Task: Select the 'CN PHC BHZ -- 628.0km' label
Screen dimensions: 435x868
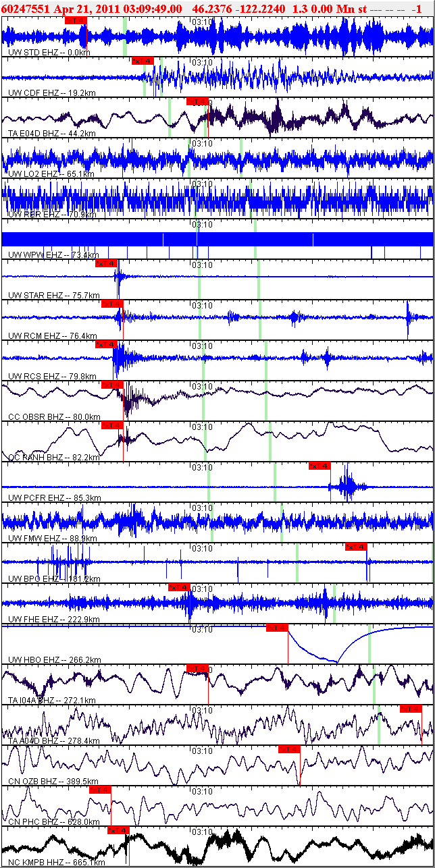Action: point(54,821)
